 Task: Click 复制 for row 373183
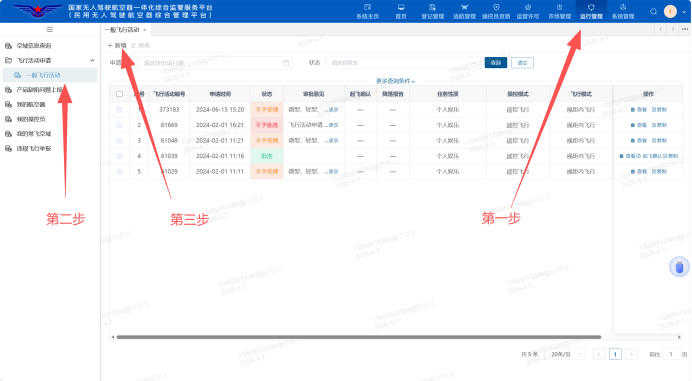[659, 109]
